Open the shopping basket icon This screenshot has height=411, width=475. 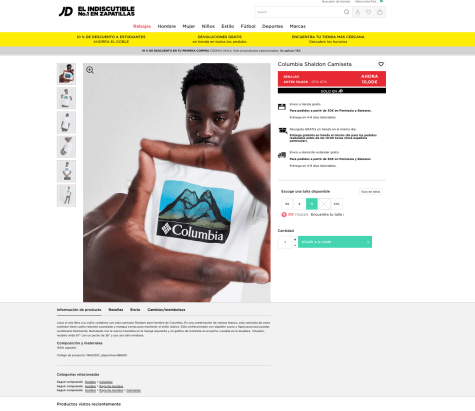point(380,12)
